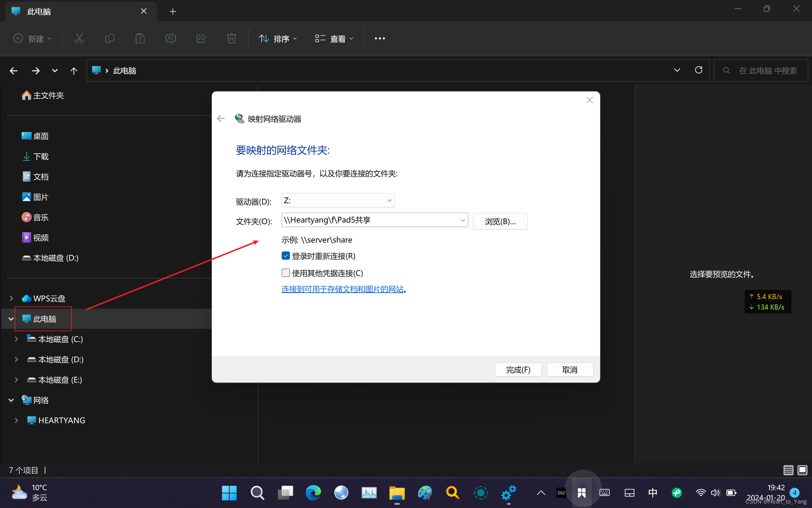
Task: Refresh the current folder view
Action: tap(698, 70)
